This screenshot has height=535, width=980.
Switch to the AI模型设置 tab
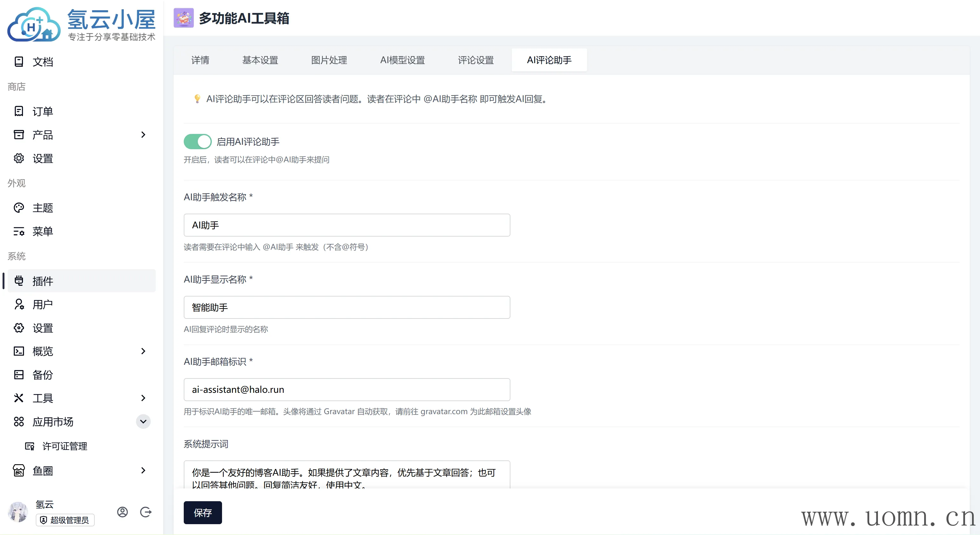[x=402, y=60]
